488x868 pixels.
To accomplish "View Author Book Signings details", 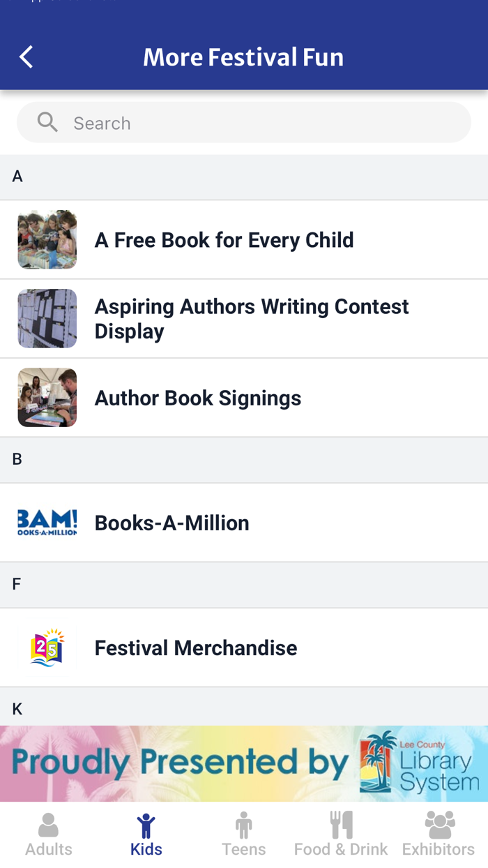I will point(198,397).
